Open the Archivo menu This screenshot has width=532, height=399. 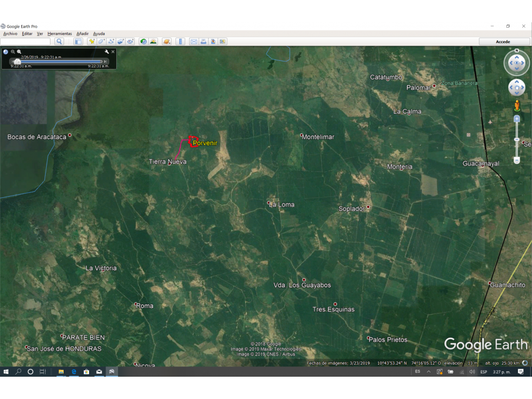click(10, 34)
